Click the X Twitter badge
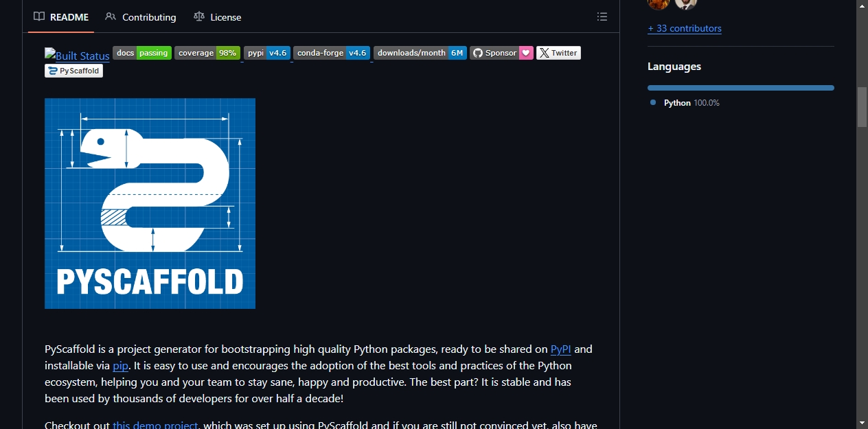This screenshot has height=429, width=868. (558, 53)
